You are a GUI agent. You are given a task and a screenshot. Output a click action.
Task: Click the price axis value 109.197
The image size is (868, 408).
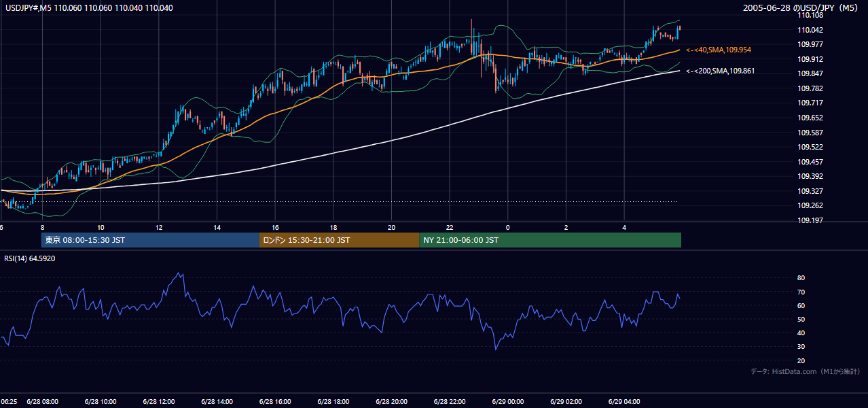point(811,220)
